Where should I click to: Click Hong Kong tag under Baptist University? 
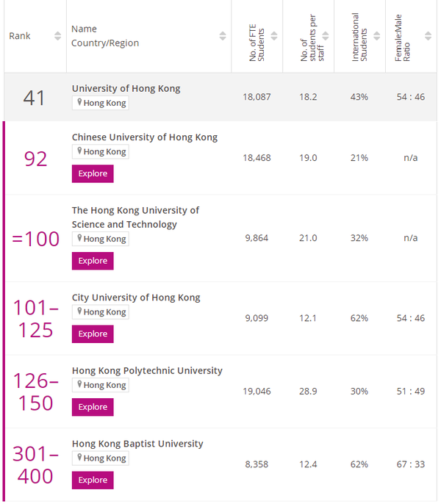(x=101, y=458)
